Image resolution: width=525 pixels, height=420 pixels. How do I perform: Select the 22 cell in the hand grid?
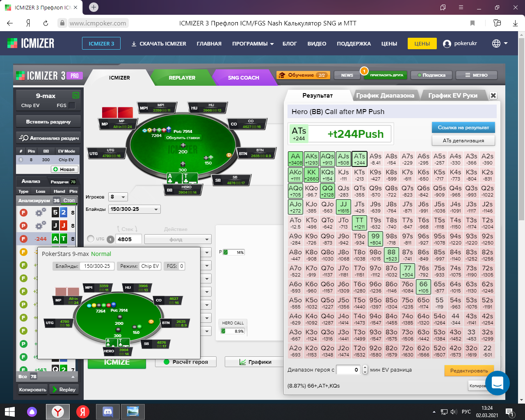pyautogui.click(x=487, y=351)
